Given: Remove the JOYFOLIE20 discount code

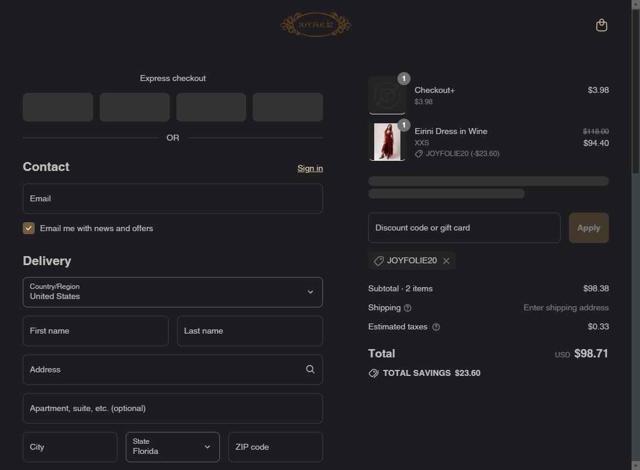Looking at the screenshot, I should [x=446, y=261].
